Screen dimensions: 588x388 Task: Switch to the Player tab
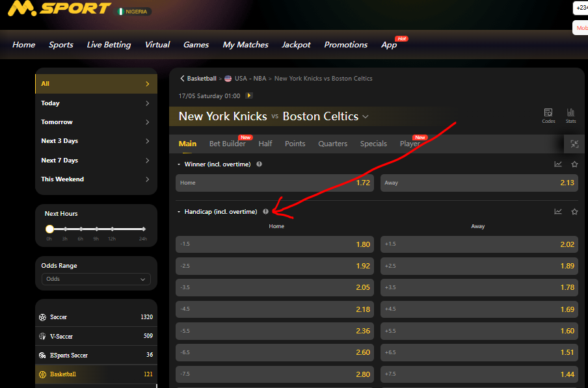click(x=410, y=144)
